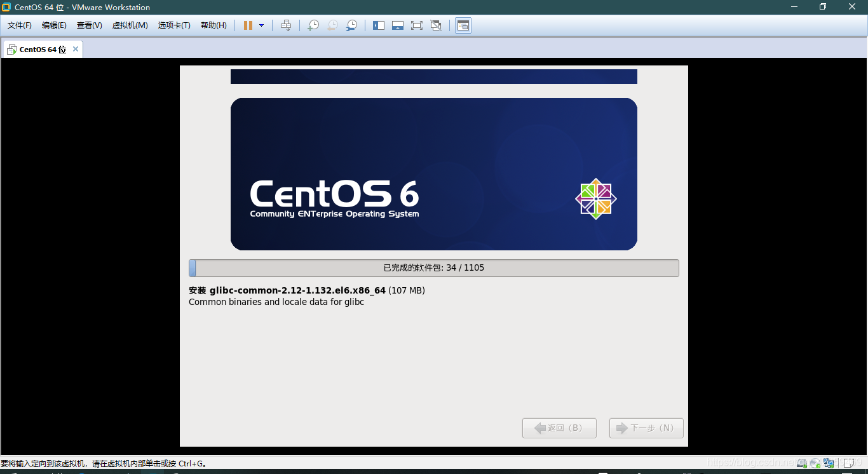
Task: Click the network adapter status icon
Action: (x=829, y=463)
